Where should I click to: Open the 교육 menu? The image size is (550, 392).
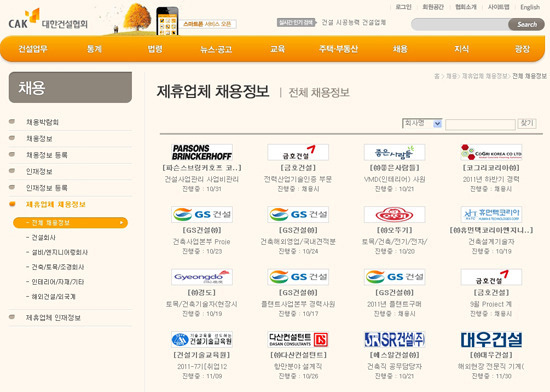[x=277, y=49]
